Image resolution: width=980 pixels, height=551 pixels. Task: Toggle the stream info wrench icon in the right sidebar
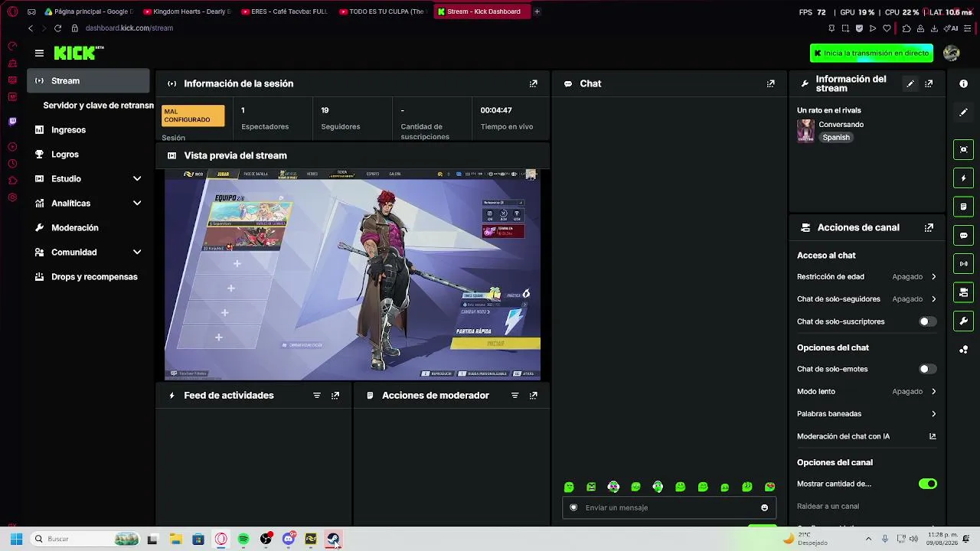click(x=964, y=321)
